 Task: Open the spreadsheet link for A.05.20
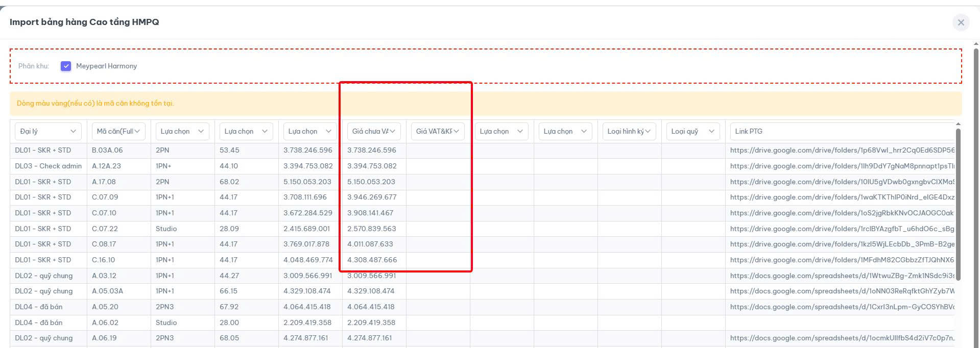tap(842, 307)
